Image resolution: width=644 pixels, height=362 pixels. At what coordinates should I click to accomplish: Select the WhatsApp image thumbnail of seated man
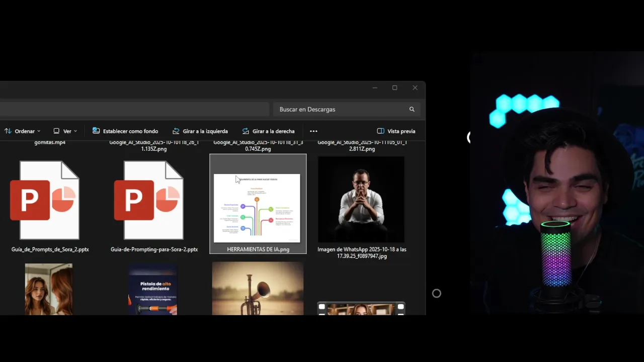[x=361, y=200]
